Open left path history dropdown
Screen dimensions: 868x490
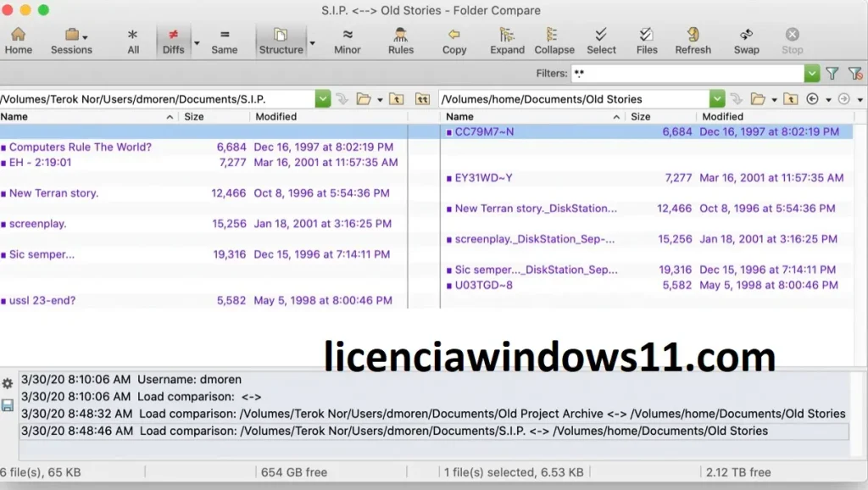323,99
